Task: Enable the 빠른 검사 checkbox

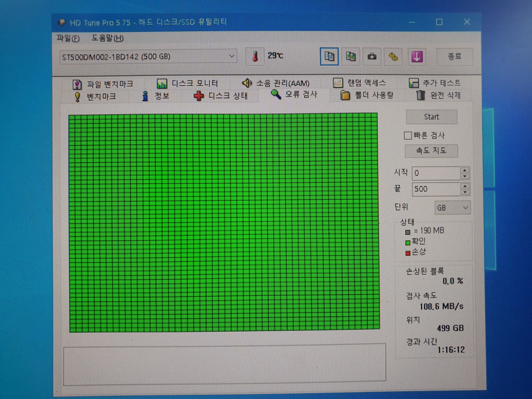Action: click(408, 135)
